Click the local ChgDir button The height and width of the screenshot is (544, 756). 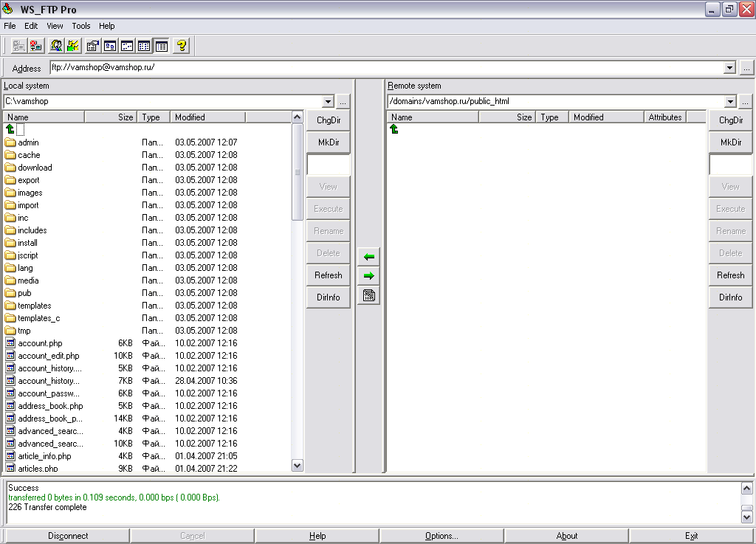(x=329, y=120)
